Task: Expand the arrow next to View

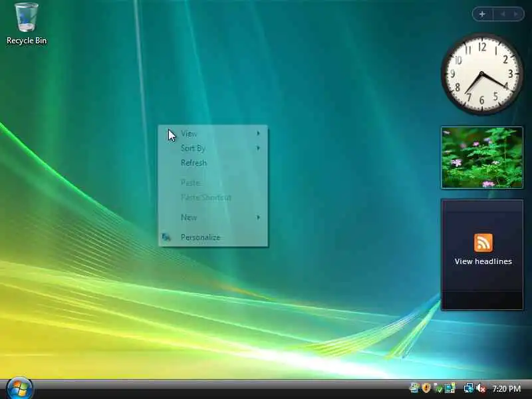Action: [x=259, y=134]
